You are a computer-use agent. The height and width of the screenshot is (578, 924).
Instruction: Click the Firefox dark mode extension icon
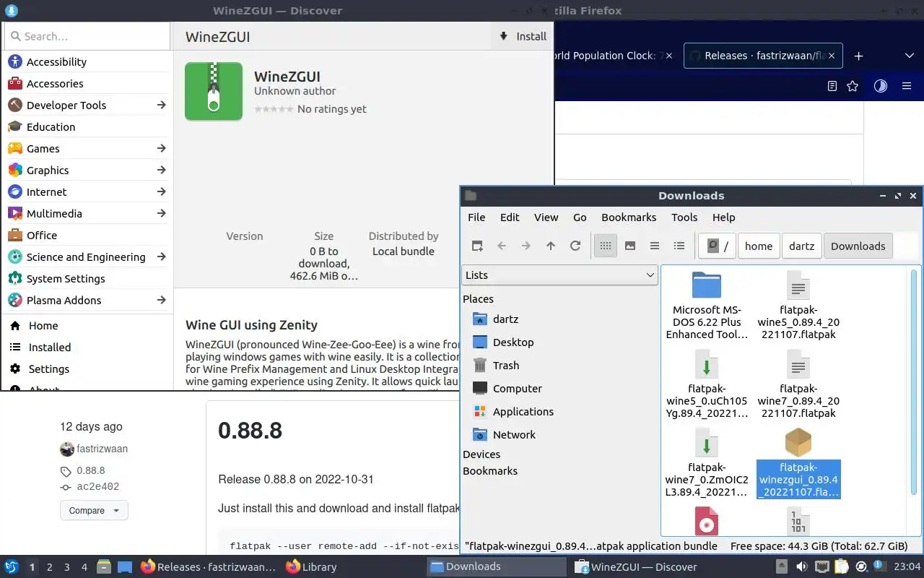880,86
